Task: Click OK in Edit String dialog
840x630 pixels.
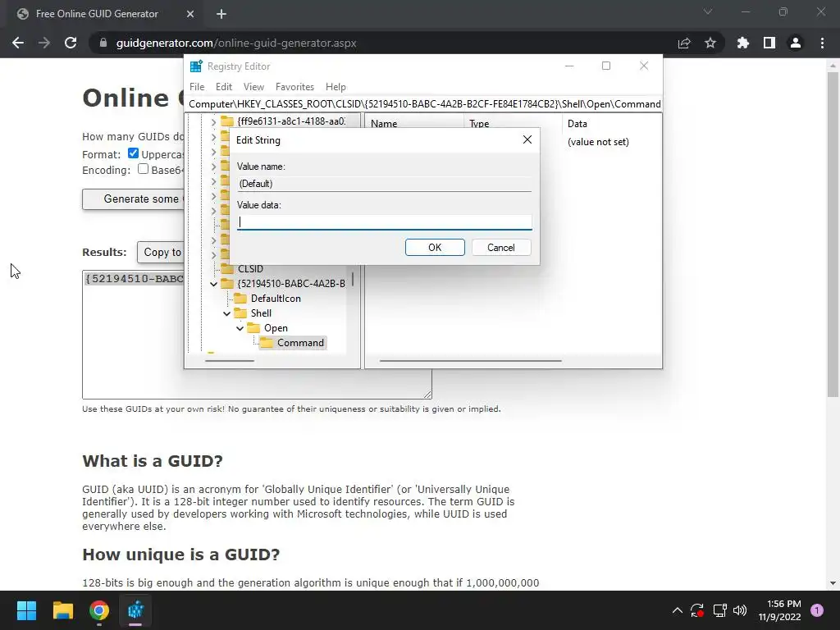Action: [435, 248]
